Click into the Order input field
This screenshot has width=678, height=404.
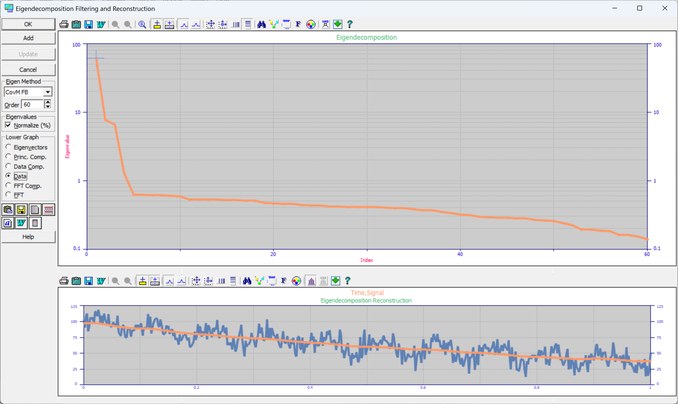coord(32,104)
